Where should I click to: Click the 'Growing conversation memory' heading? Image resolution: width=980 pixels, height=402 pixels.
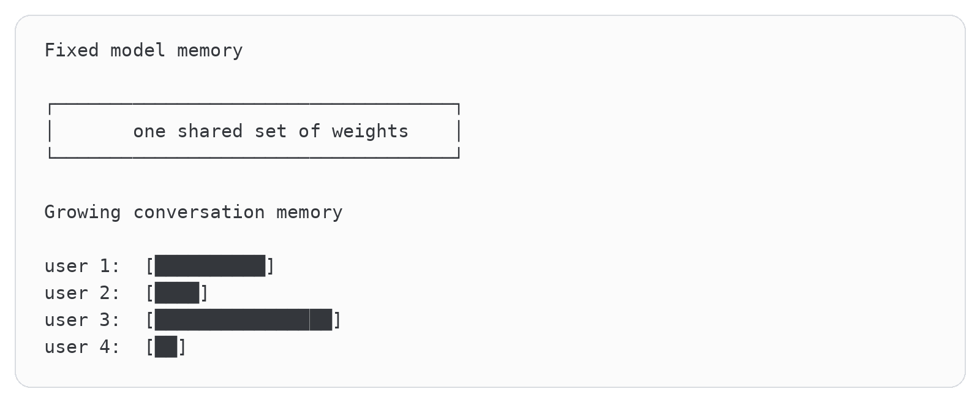[x=194, y=212]
